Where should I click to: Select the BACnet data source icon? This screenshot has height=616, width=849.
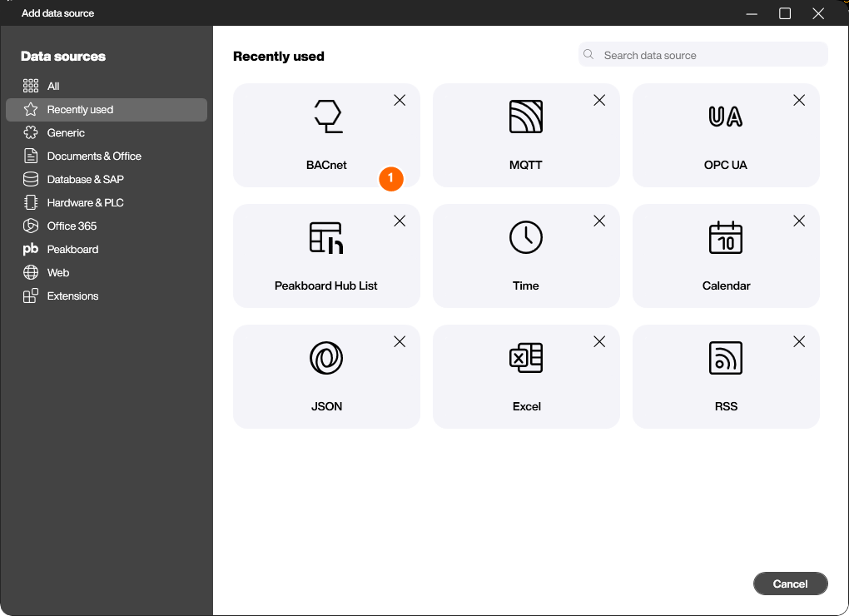328,117
